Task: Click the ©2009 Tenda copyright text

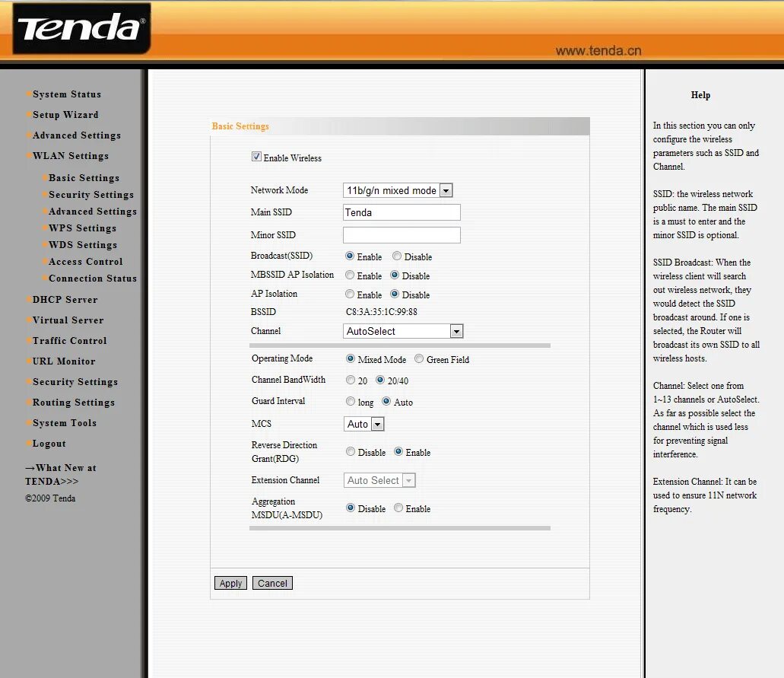Action: [x=50, y=498]
